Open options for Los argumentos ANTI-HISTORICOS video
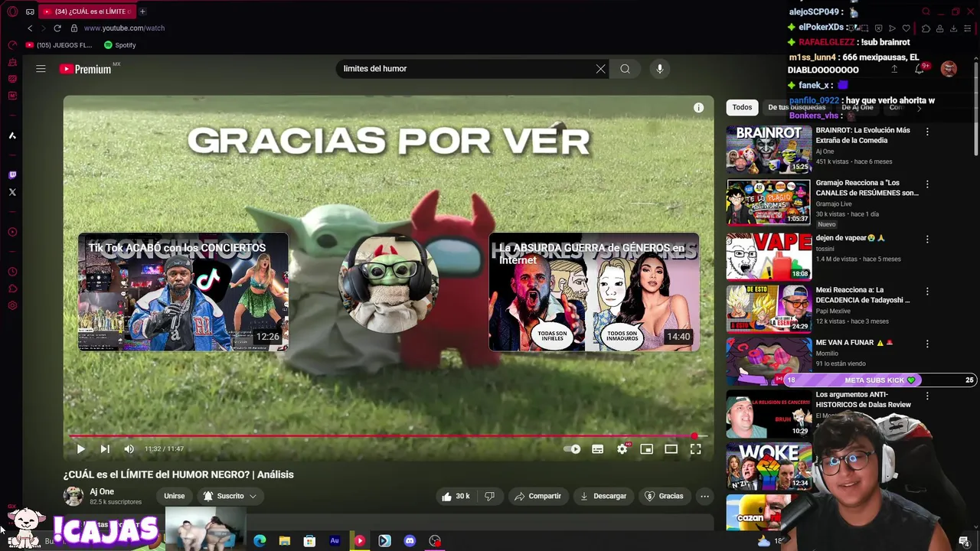The width and height of the screenshot is (980, 551). point(927,396)
